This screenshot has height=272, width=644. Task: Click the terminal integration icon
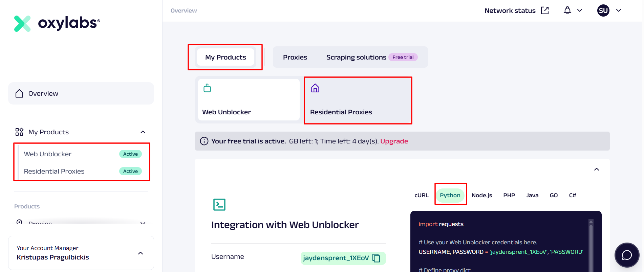tap(219, 205)
